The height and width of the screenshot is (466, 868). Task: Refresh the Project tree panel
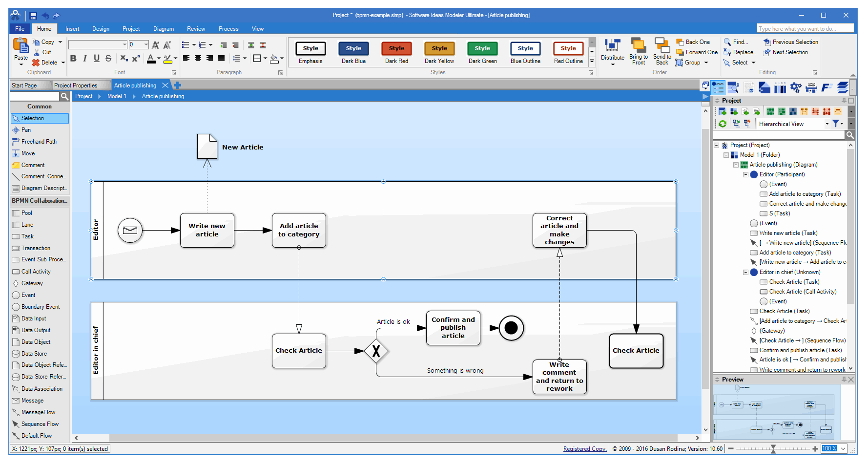click(x=722, y=123)
